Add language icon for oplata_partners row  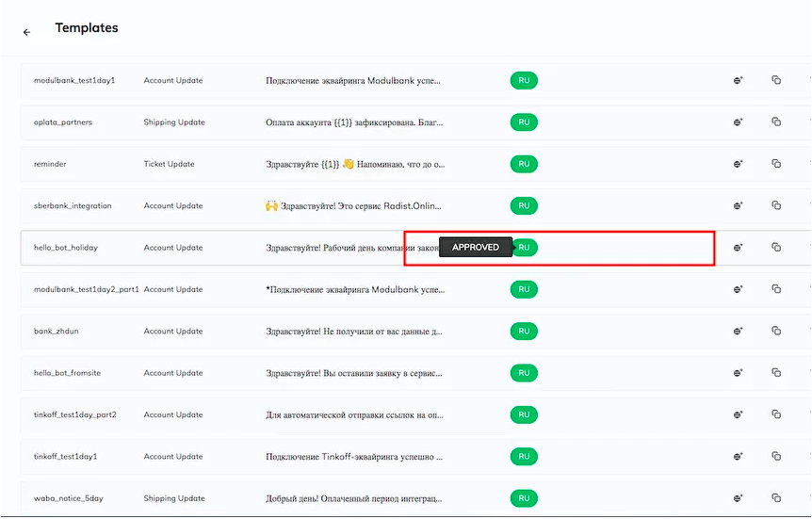click(738, 122)
